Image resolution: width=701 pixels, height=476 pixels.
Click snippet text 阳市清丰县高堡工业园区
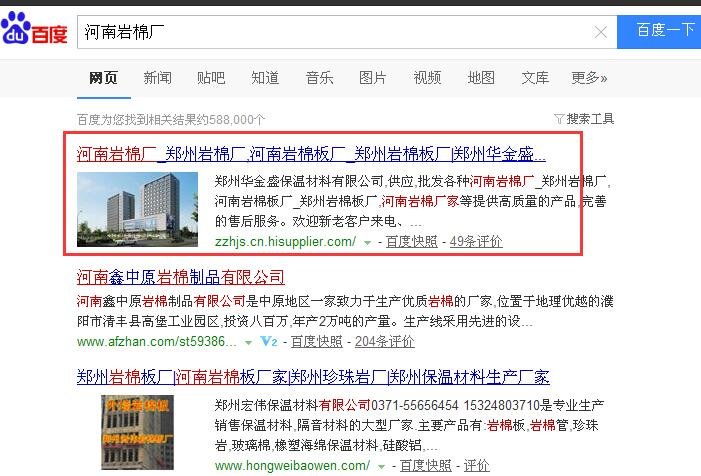(x=148, y=321)
